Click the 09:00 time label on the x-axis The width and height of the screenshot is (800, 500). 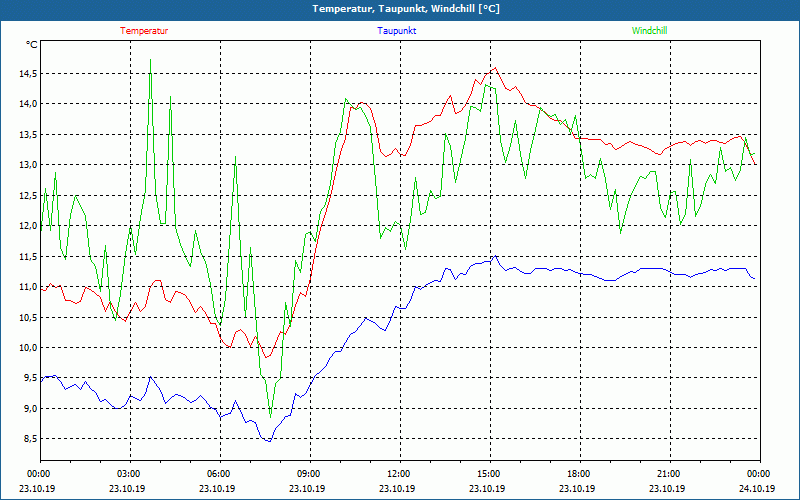[x=310, y=474]
